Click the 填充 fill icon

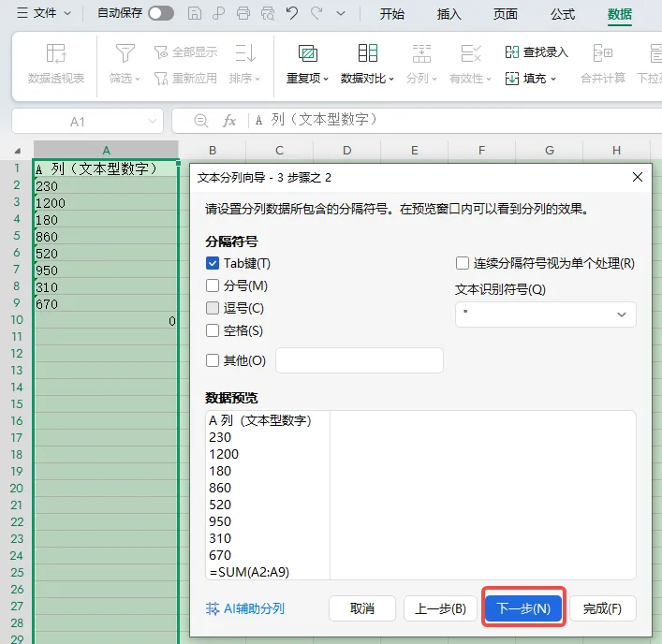pos(511,79)
